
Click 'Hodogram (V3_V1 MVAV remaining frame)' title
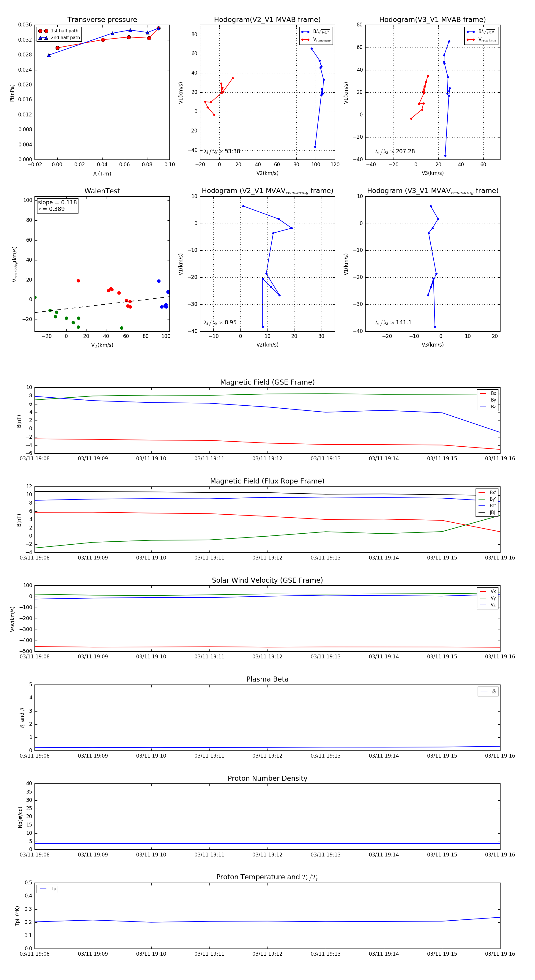click(x=432, y=191)
